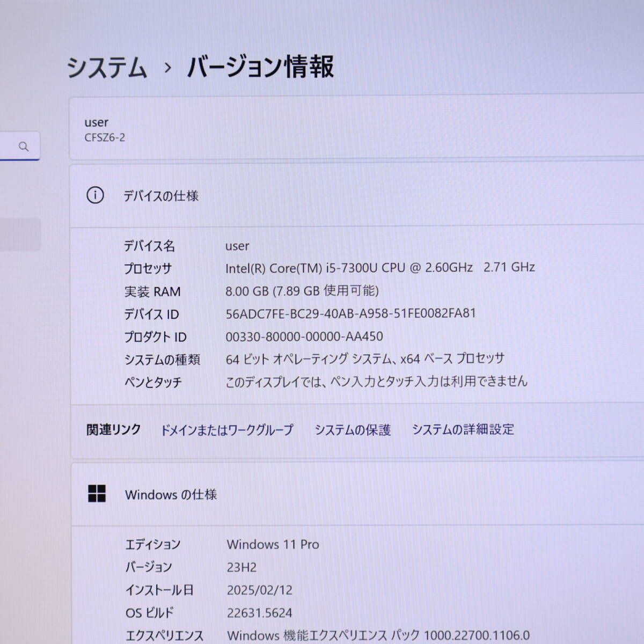This screenshot has height=644, width=644.
Task: Select the システム breadcrumb item
Action: click(107, 67)
